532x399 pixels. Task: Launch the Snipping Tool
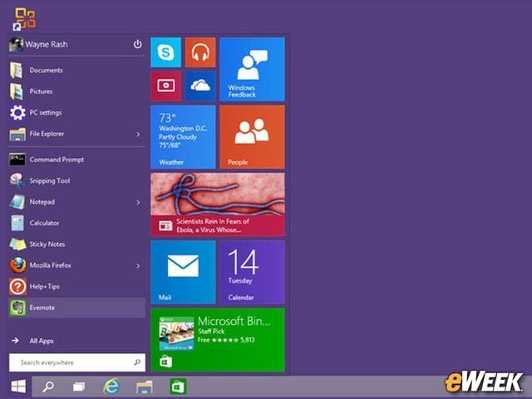76,180
